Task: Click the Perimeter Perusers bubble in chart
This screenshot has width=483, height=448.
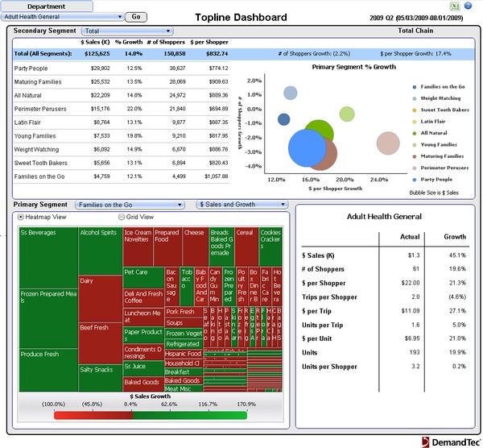Action: tap(388, 144)
